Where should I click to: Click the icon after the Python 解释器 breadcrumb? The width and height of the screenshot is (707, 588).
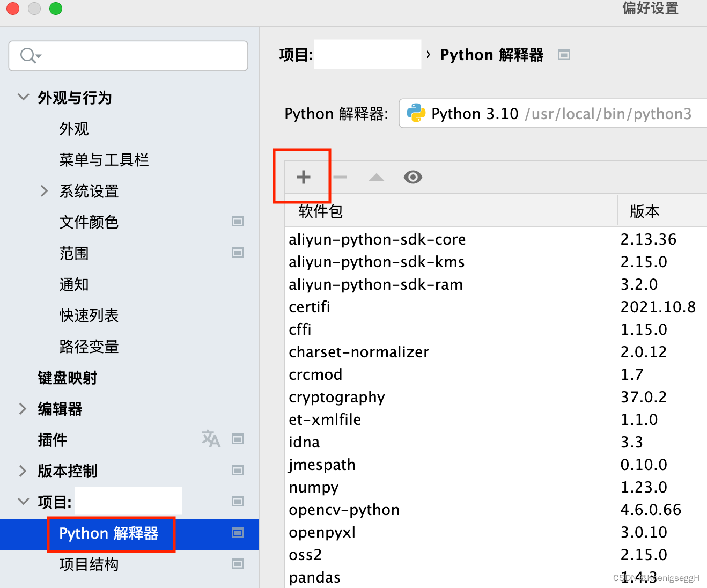pyautogui.click(x=564, y=55)
